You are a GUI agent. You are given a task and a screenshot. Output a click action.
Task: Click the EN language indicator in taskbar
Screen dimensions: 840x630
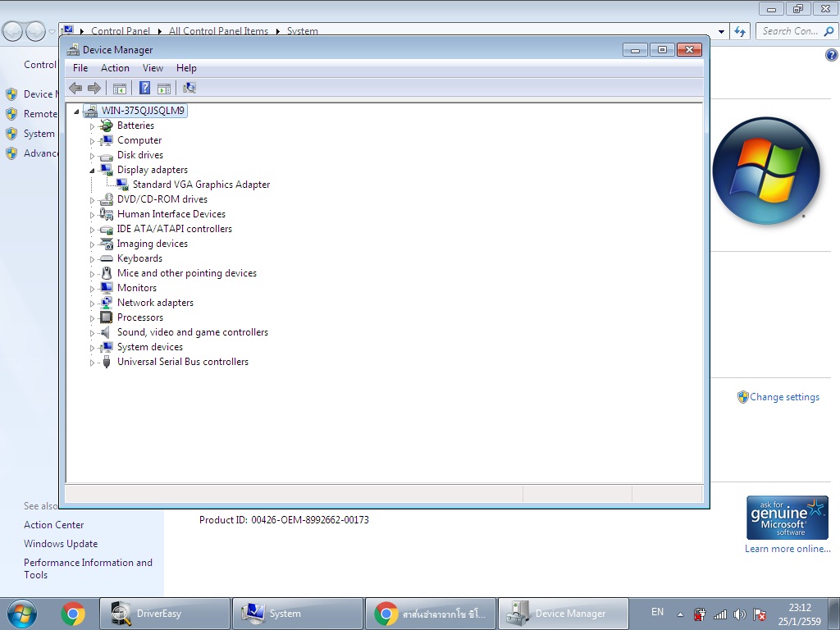click(x=657, y=612)
